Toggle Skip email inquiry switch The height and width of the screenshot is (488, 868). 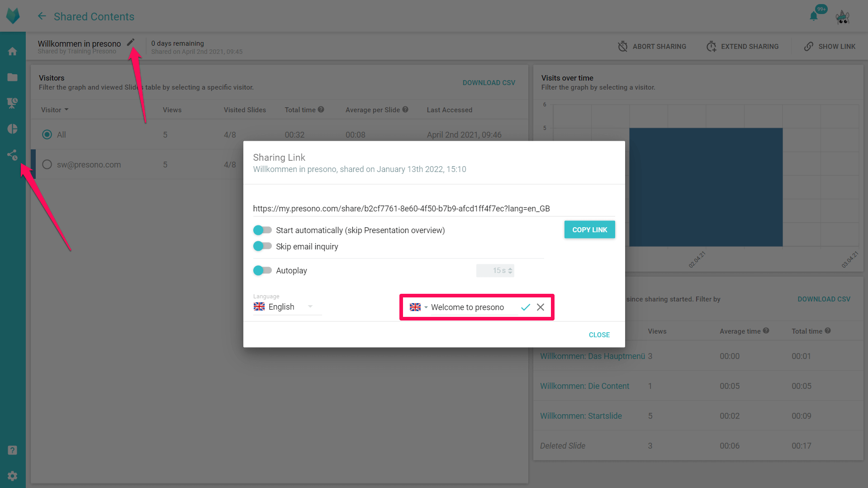262,246
